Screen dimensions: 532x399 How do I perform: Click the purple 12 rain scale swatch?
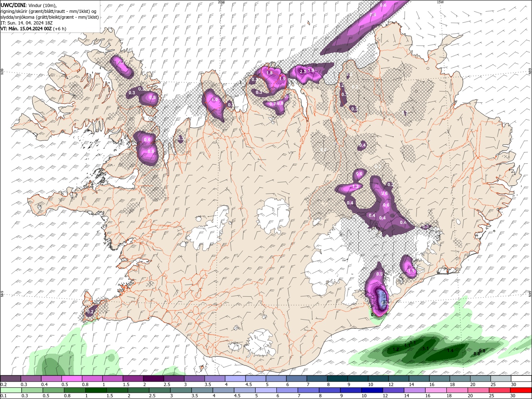point(393,390)
